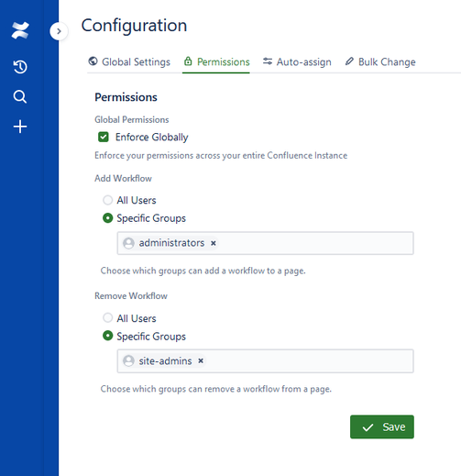Screen dimensions: 461x476
Task: Open the Auto-assign tab
Action: pyautogui.click(x=297, y=62)
